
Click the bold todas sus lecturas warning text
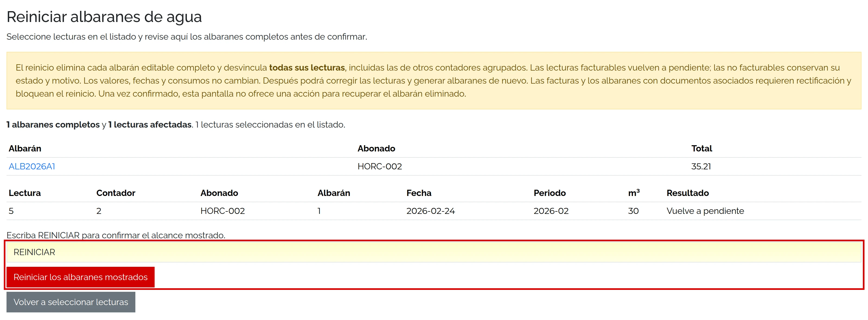pos(307,67)
